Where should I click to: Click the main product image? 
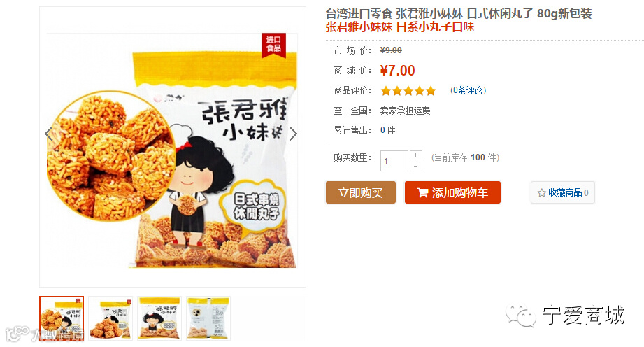point(173,150)
